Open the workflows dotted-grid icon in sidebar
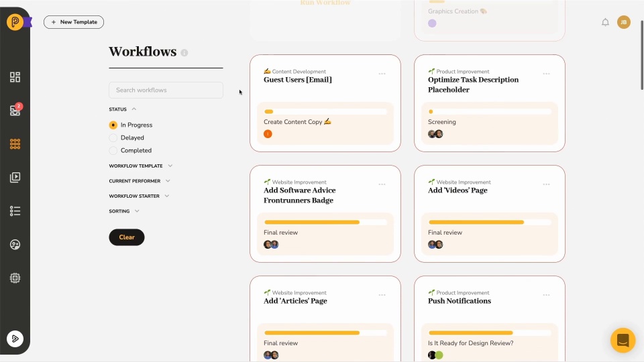644x362 pixels. (x=15, y=143)
